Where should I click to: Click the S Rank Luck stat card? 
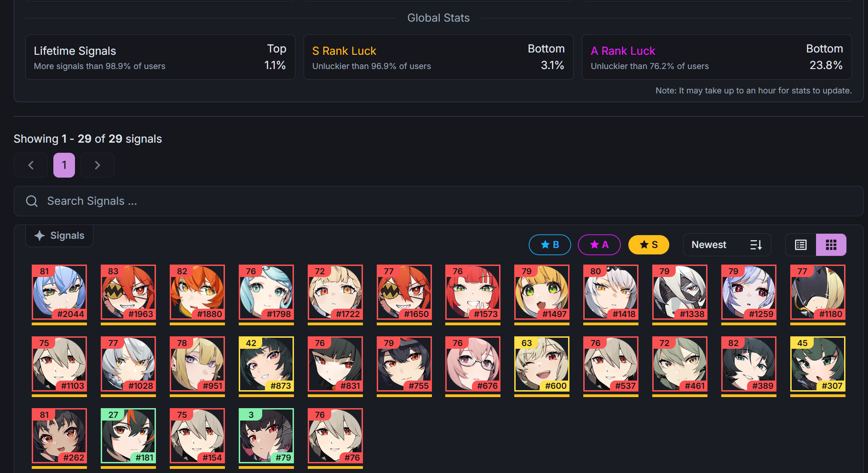(x=438, y=57)
